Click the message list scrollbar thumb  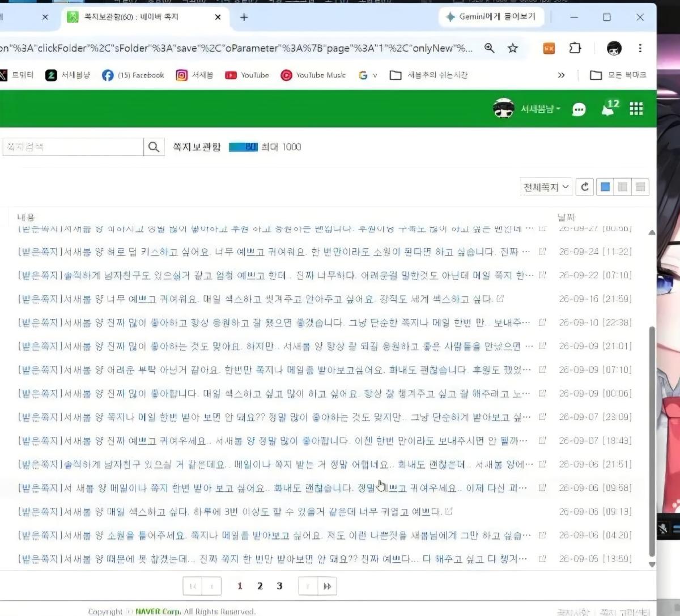click(x=652, y=442)
